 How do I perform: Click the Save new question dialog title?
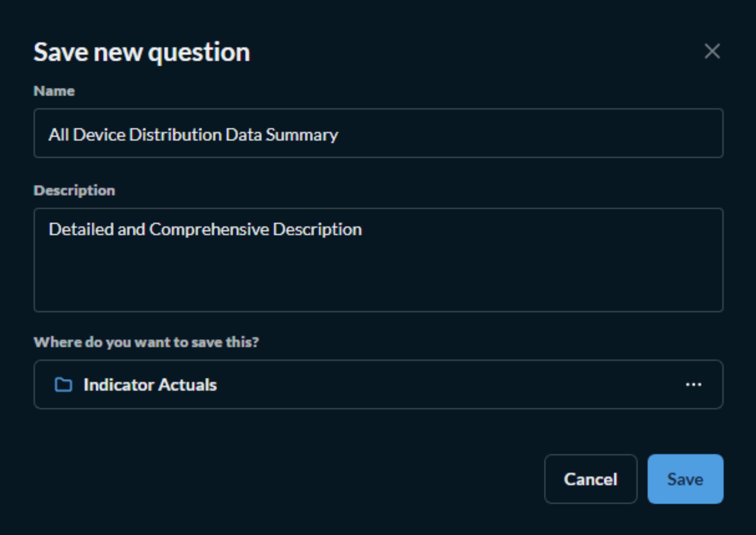point(141,51)
